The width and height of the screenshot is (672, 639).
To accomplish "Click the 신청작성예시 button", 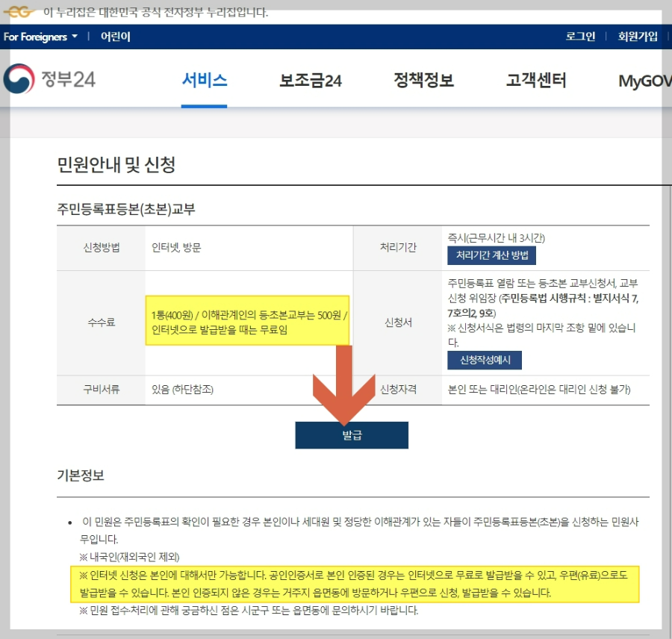I will [x=485, y=361].
